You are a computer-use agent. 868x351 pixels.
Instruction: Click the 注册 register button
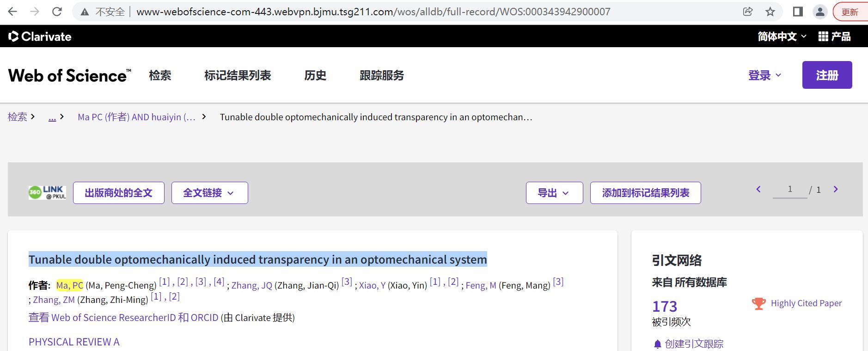(827, 75)
